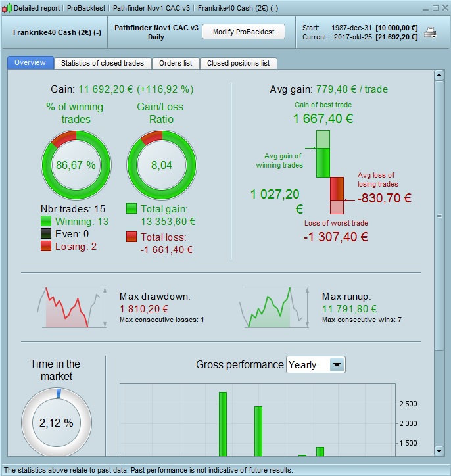
Task: Switch to the Overview tab
Action: (x=30, y=63)
